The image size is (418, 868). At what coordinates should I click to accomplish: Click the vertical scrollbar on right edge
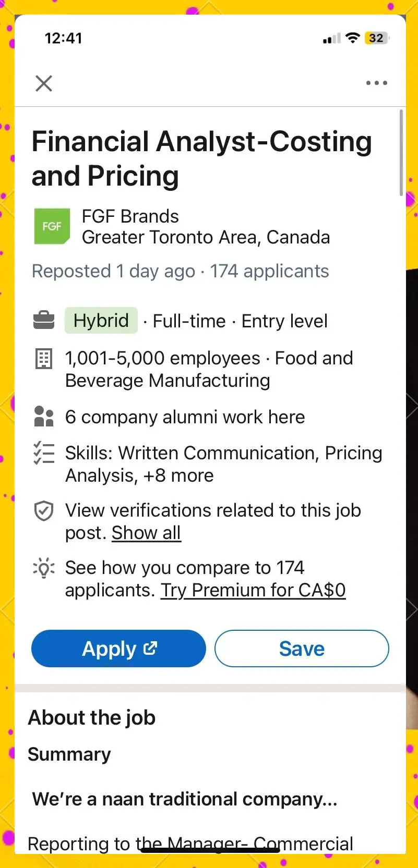coord(401,152)
